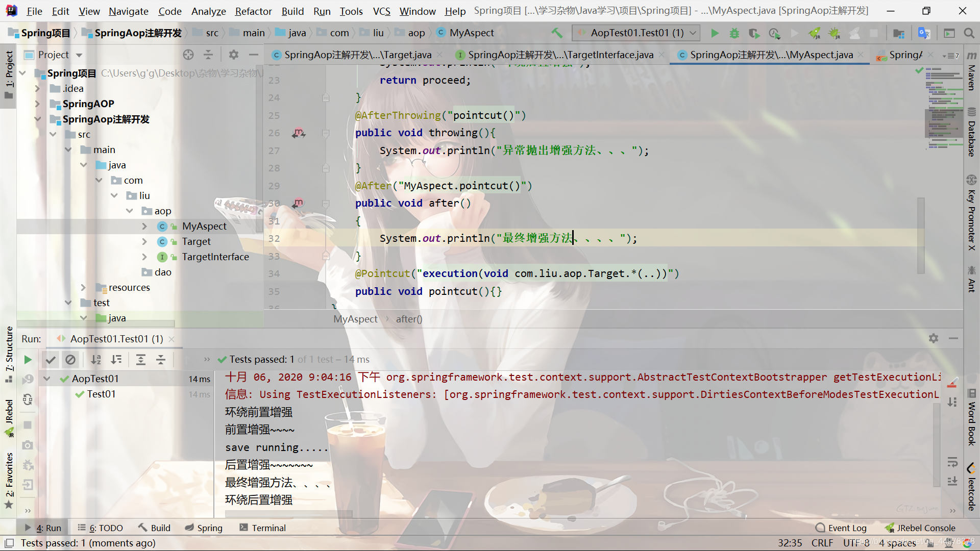Viewport: 980px width, 551px height.
Task: Select TargetInterface in project tree
Action: click(215, 257)
